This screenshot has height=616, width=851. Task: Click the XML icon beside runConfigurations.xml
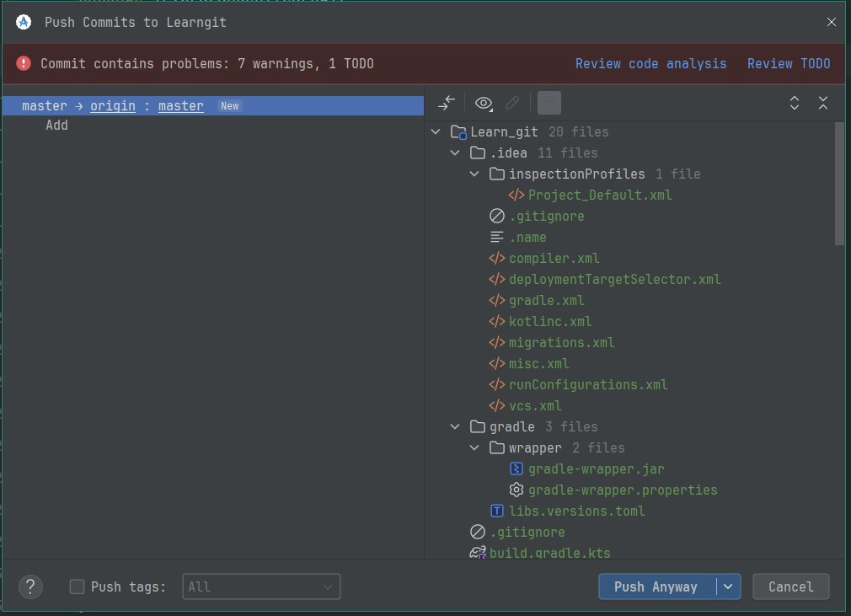pyautogui.click(x=496, y=385)
